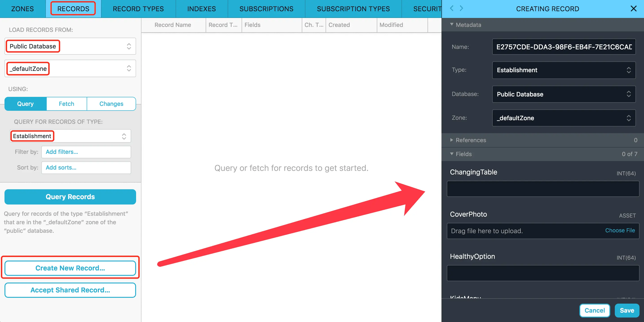This screenshot has width=644, height=322.
Task: Select the Query mode segment
Action: pyautogui.click(x=25, y=104)
